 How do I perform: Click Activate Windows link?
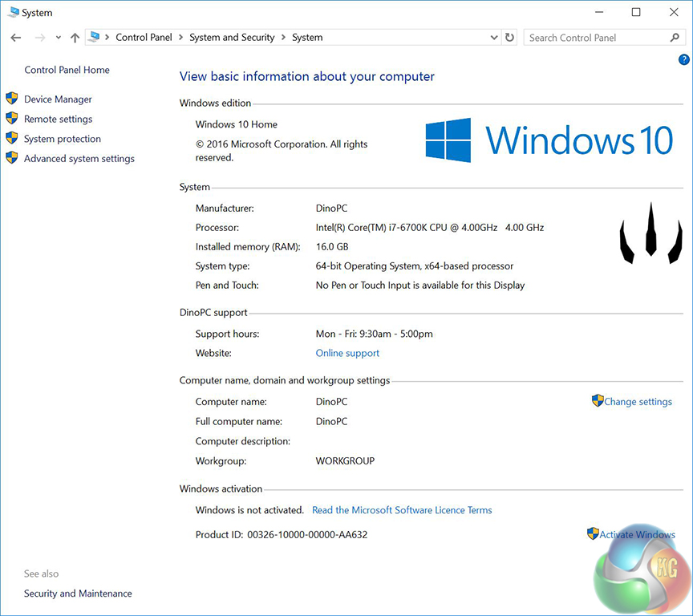pyautogui.click(x=637, y=535)
